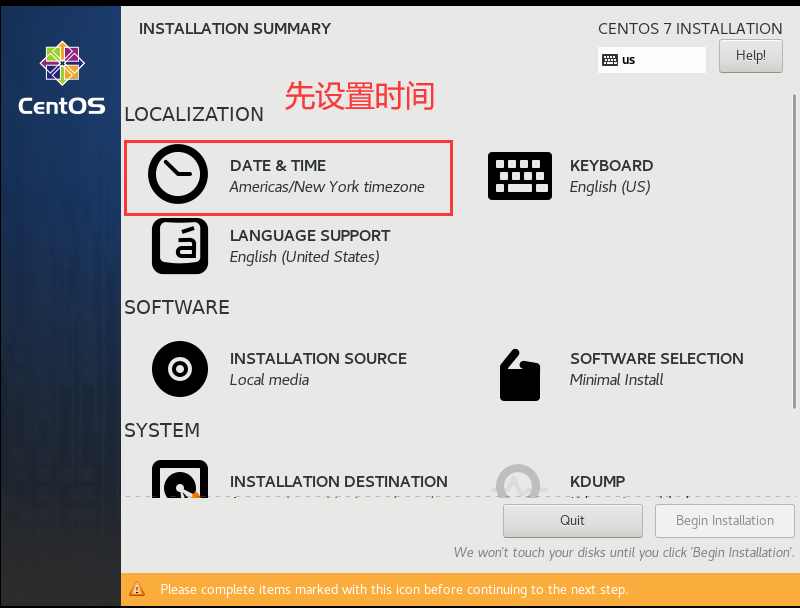Click the Americas/New York timezone text
The width and height of the screenshot is (800, 608).
(x=327, y=187)
